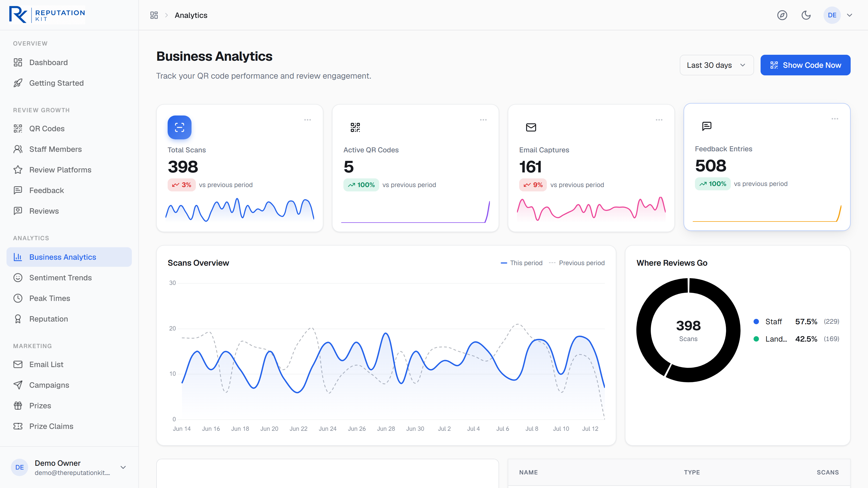The height and width of the screenshot is (488, 868).
Task: Click the Feedback sidebar message icon
Action: [x=18, y=190]
